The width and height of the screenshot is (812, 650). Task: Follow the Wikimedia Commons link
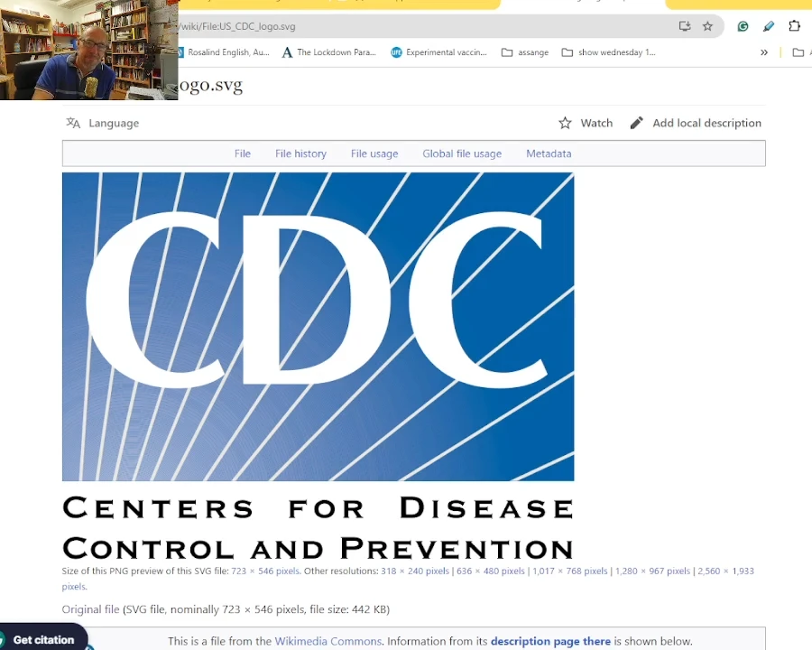[x=328, y=641]
